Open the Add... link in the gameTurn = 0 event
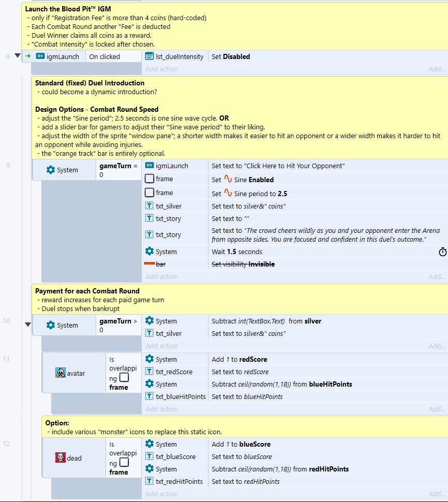 tap(437, 276)
